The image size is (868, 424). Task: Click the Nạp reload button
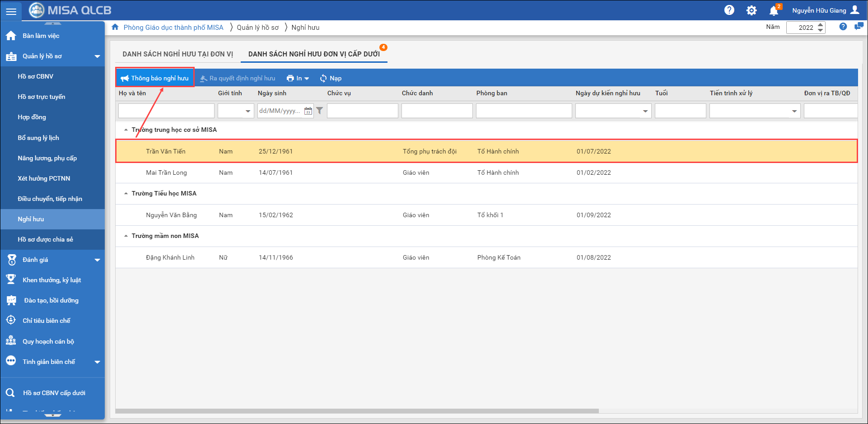coord(331,78)
